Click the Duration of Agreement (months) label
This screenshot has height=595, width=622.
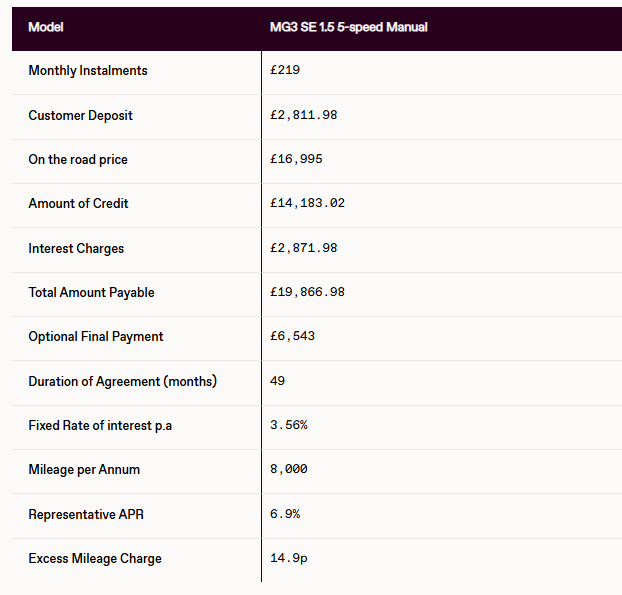123,381
